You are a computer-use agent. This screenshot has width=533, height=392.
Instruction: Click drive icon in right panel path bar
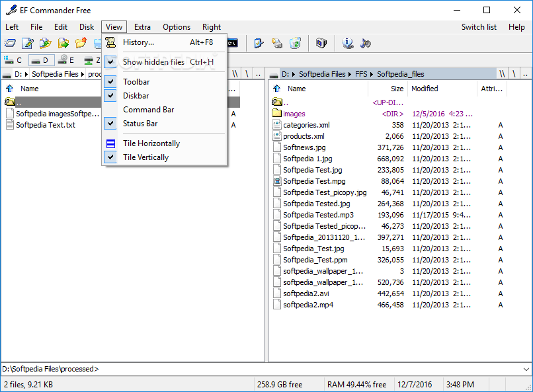click(x=274, y=75)
